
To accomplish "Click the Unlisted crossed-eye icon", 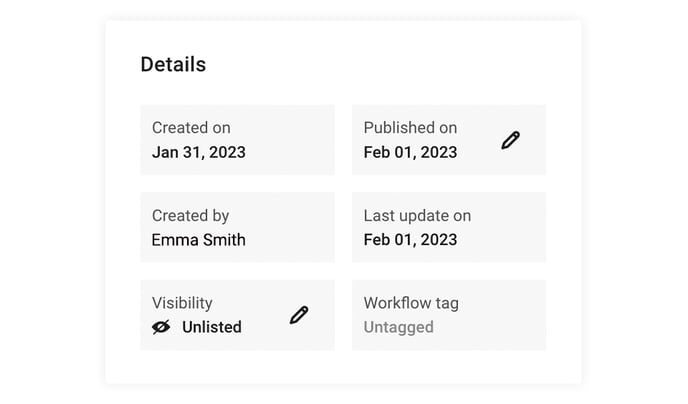I will click(x=161, y=327).
